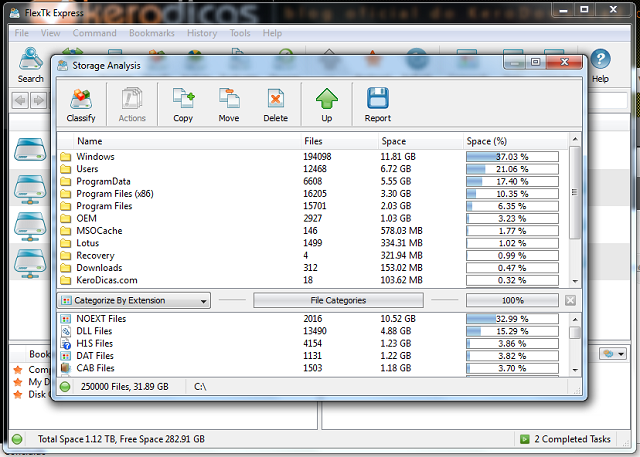Select the Program Files (x86) folder row
Screen dimensions: 640x457
(312, 193)
